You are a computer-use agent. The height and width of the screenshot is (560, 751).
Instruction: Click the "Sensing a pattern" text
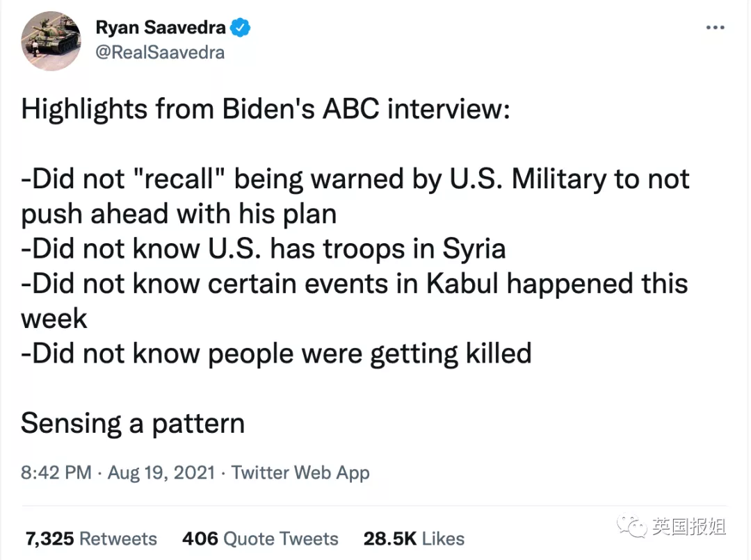133,423
